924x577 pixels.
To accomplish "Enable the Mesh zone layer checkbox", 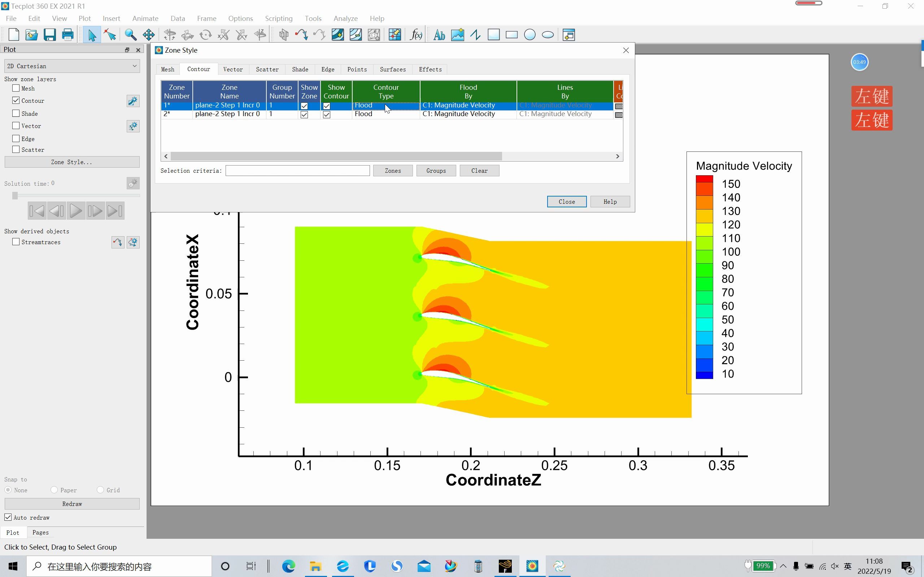I will [x=16, y=88].
